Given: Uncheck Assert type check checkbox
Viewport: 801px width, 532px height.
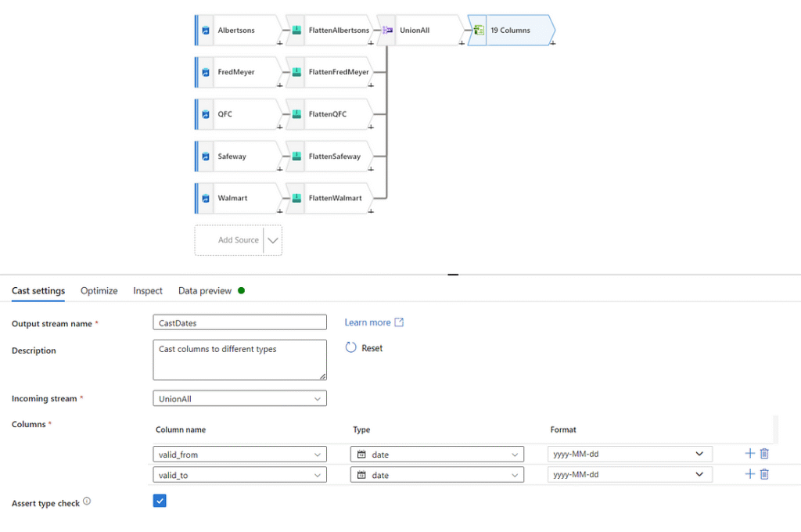Looking at the screenshot, I should tap(160, 501).
